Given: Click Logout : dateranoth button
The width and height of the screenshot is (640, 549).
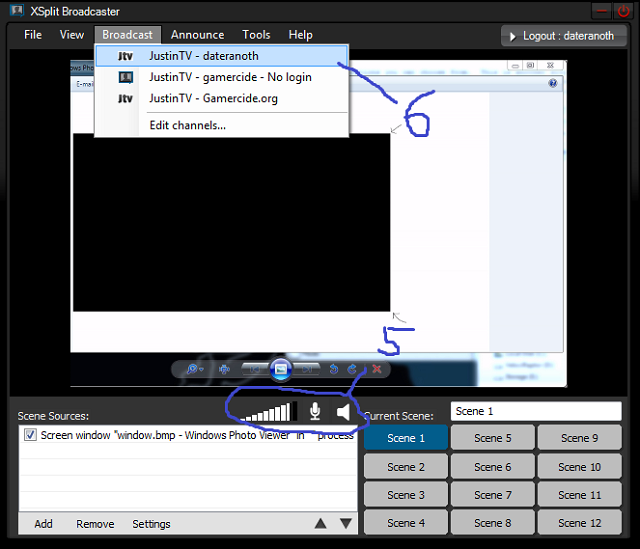Looking at the screenshot, I should pyautogui.click(x=564, y=36).
